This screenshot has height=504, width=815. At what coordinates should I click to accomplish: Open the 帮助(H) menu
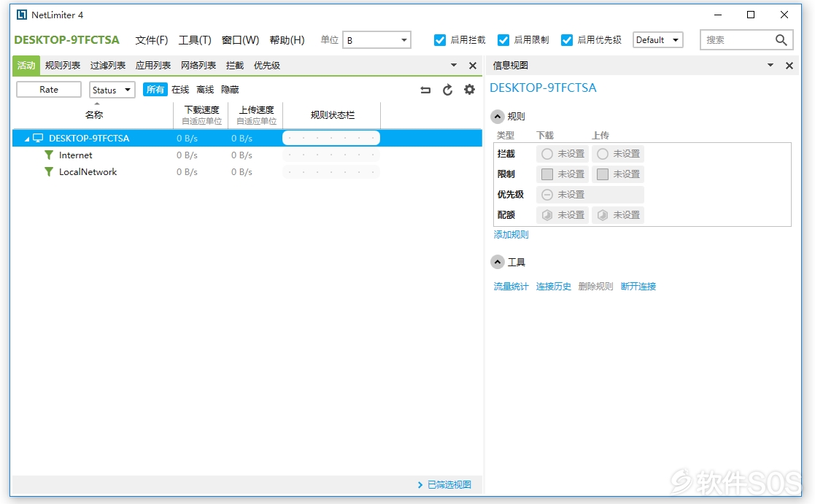click(x=287, y=40)
